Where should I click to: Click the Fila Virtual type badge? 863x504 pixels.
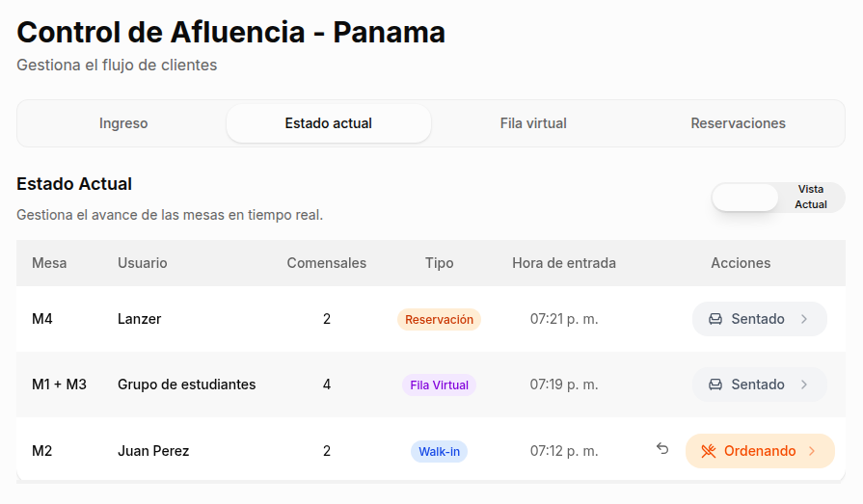pyautogui.click(x=439, y=385)
